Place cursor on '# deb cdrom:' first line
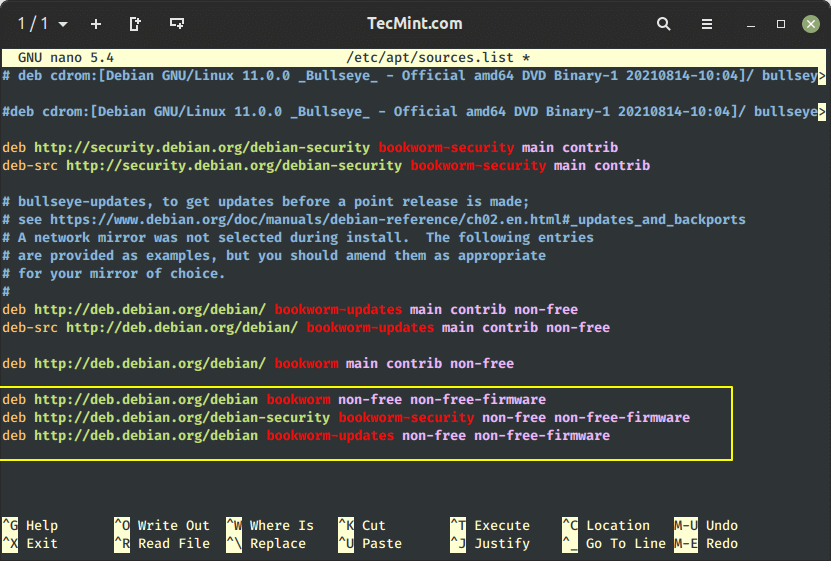Screen dimensions: 831x561 [413, 76]
